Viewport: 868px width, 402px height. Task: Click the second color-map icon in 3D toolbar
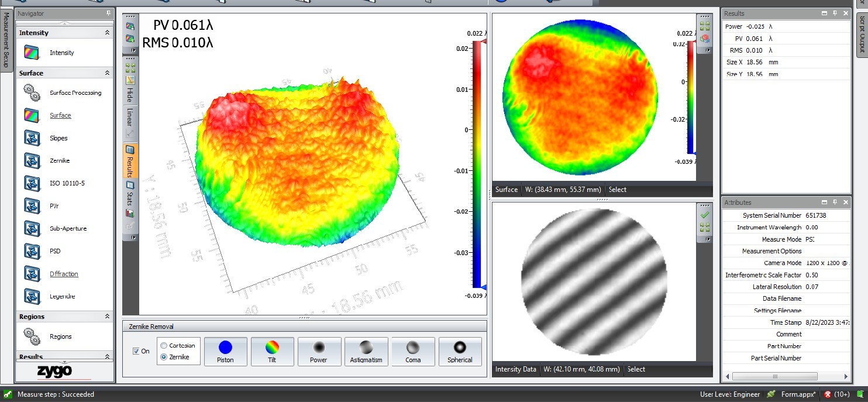point(130,39)
